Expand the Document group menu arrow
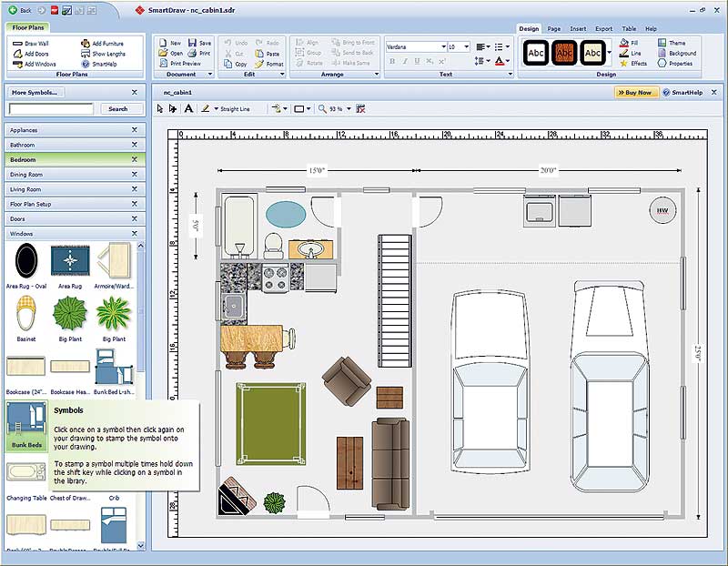 coord(210,75)
